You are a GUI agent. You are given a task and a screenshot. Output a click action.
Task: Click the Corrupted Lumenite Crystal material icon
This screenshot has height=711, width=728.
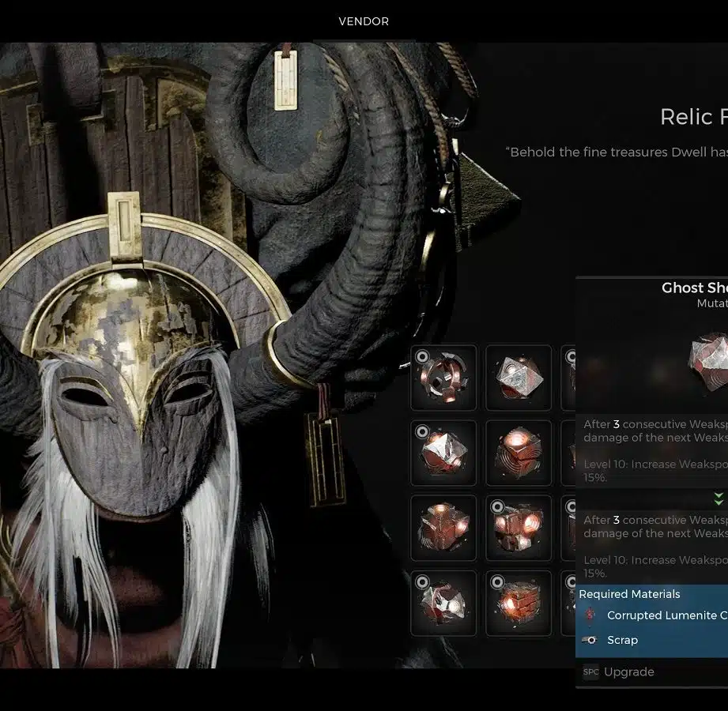590,615
